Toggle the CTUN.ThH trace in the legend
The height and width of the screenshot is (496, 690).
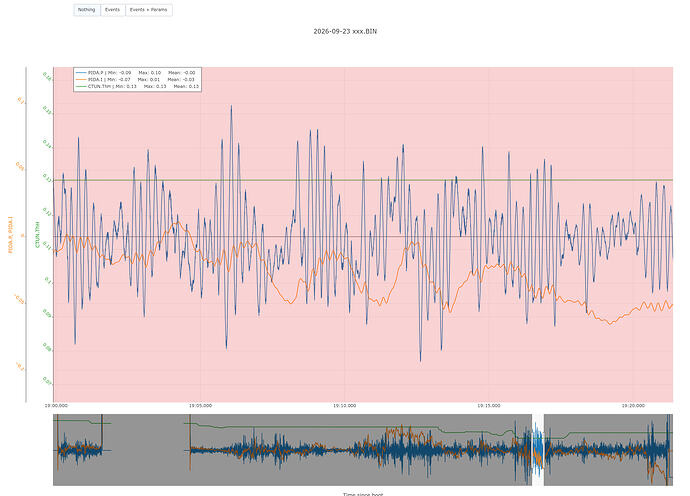[137, 87]
